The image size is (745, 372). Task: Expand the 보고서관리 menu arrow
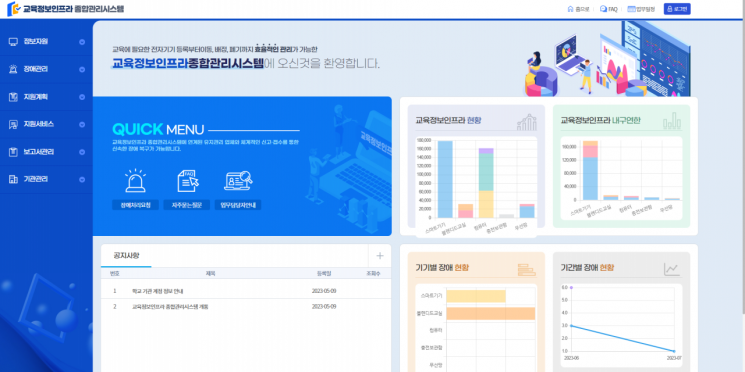(82, 152)
